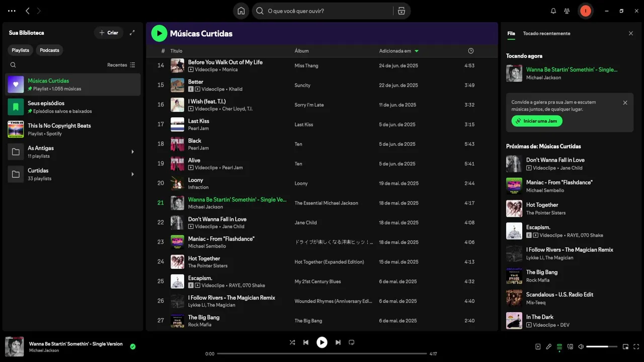Adjust the volume slider
Image resolution: width=644 pixels, height=362 pixels.
[602, 346]
